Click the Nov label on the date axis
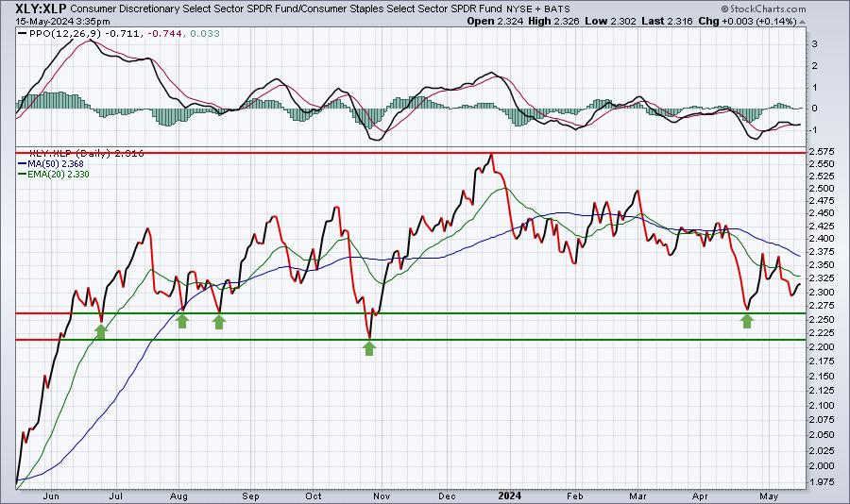Viewport: 850px width, 504px height. point(382,496)
